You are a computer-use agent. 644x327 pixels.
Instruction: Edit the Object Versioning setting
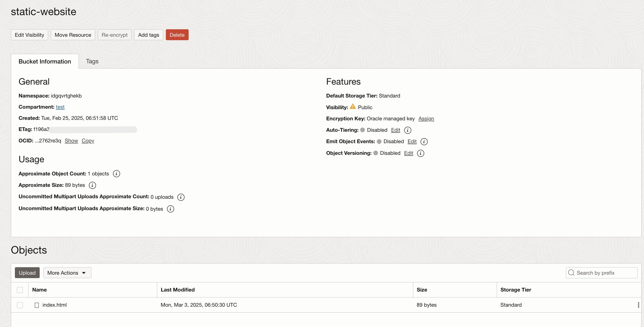point(408,153)
